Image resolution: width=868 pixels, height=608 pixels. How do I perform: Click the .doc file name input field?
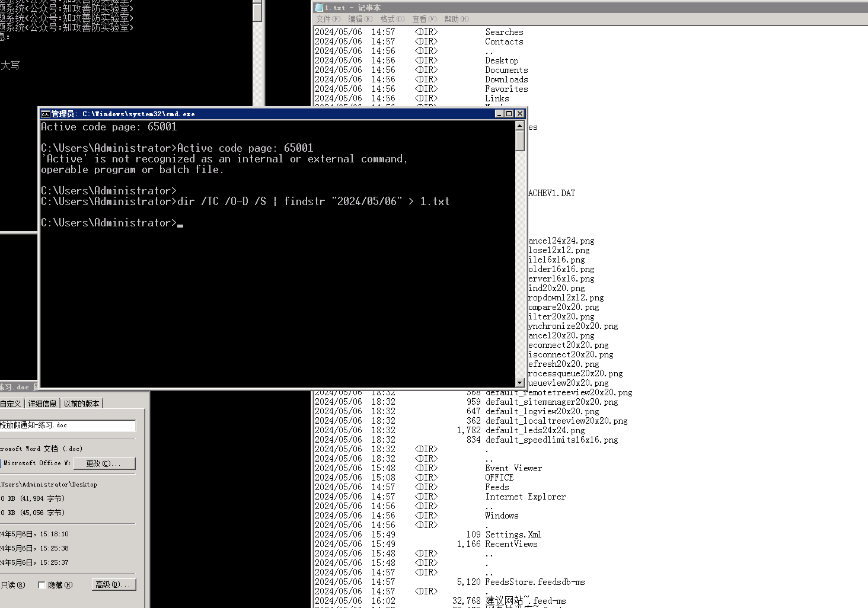pyautogui.click(x=67, y=425)
